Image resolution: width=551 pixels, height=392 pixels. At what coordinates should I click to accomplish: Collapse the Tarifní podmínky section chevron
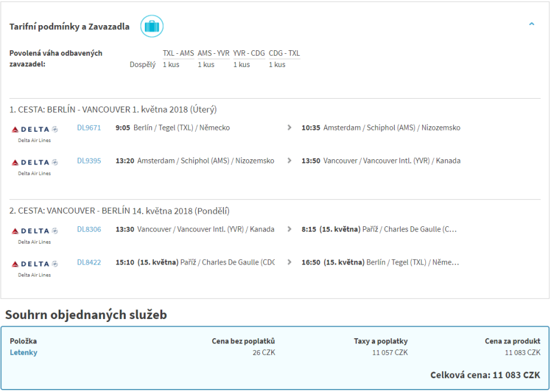pos(531,25)
